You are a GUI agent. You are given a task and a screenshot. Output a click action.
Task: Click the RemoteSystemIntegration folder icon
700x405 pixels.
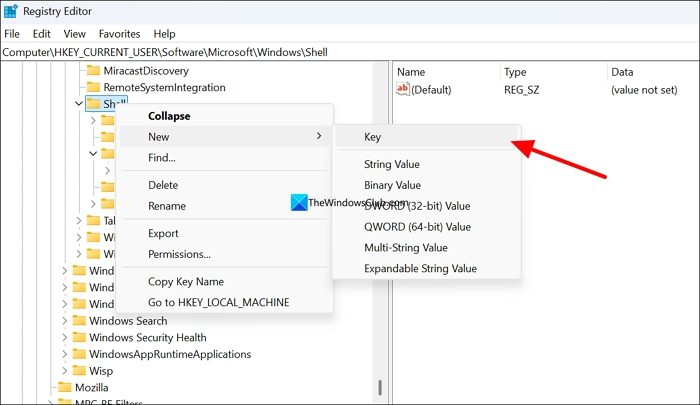point(93,87)
